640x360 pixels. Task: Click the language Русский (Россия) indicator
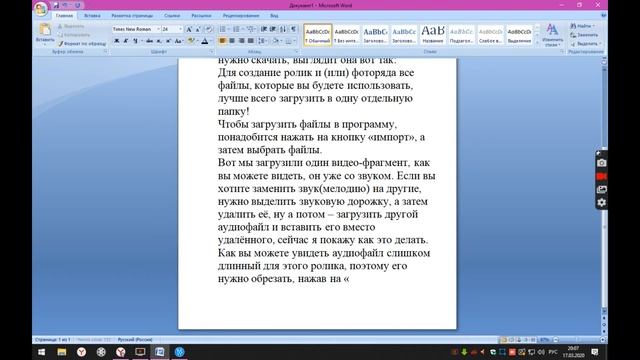point(135,340)
